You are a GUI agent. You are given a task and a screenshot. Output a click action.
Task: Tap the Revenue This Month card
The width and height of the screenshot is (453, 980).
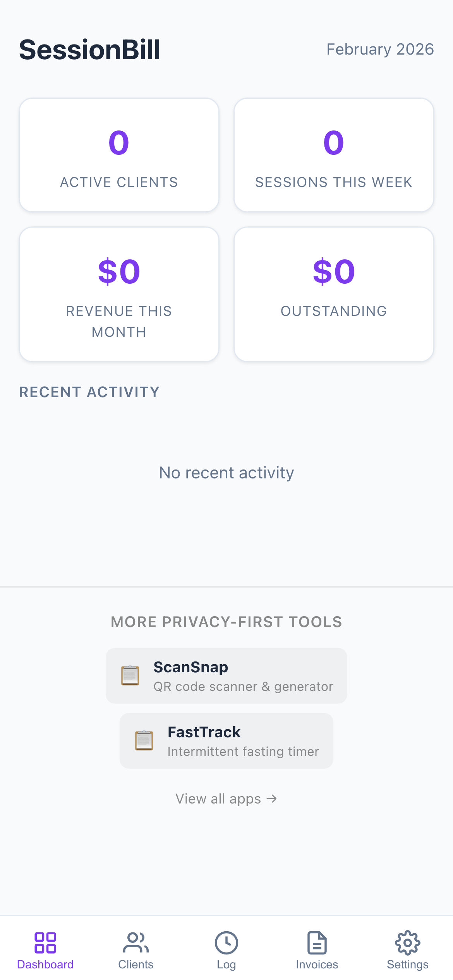tap(119, 293)
